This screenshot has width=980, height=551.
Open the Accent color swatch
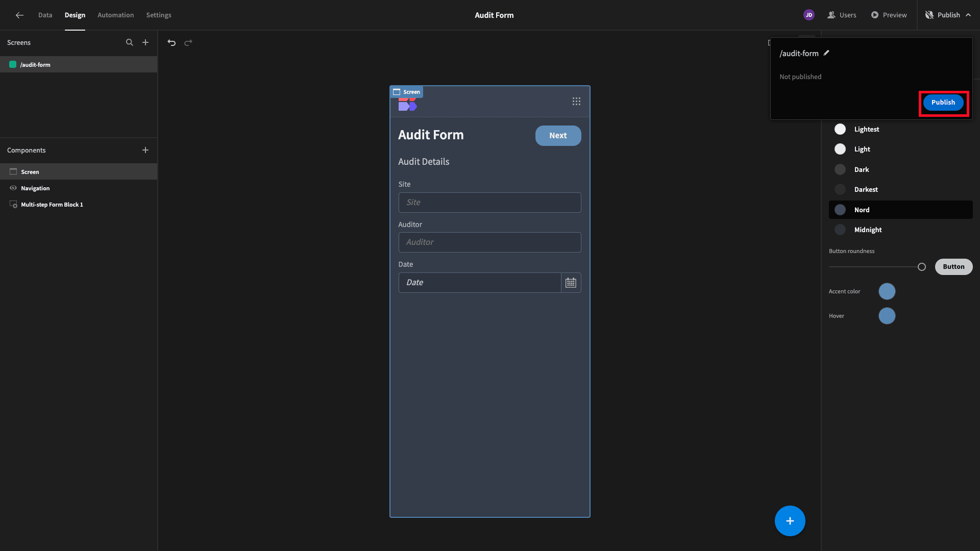pyautogui.click(x=887, y=291)
